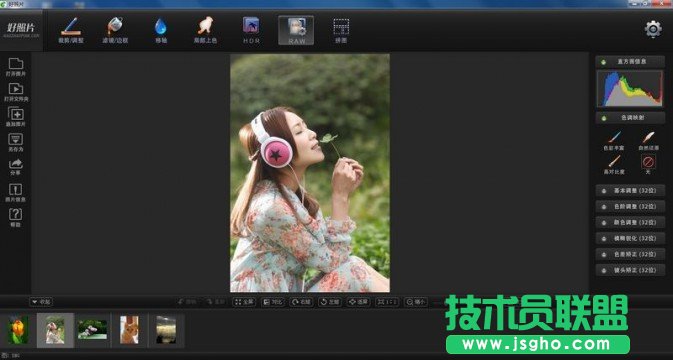Collapse the histogram info panel header
The height and width of the screenshot is (360, 673).
(630, 62)
